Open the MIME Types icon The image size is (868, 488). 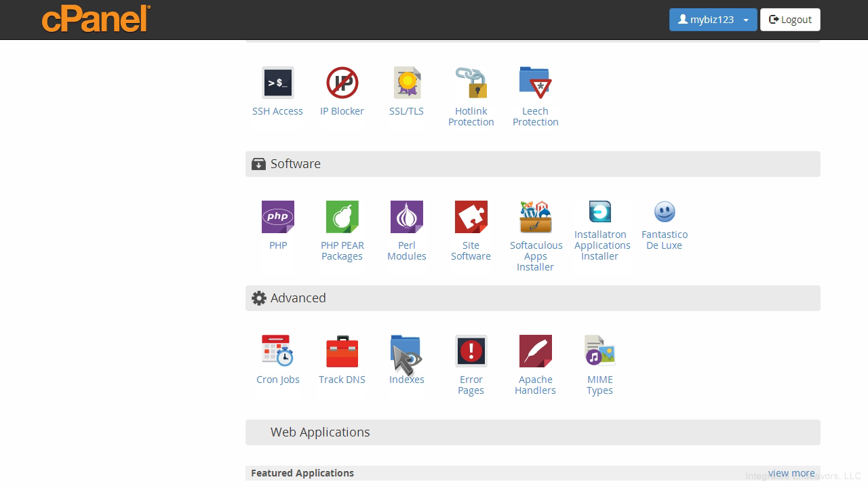[599, 351]
